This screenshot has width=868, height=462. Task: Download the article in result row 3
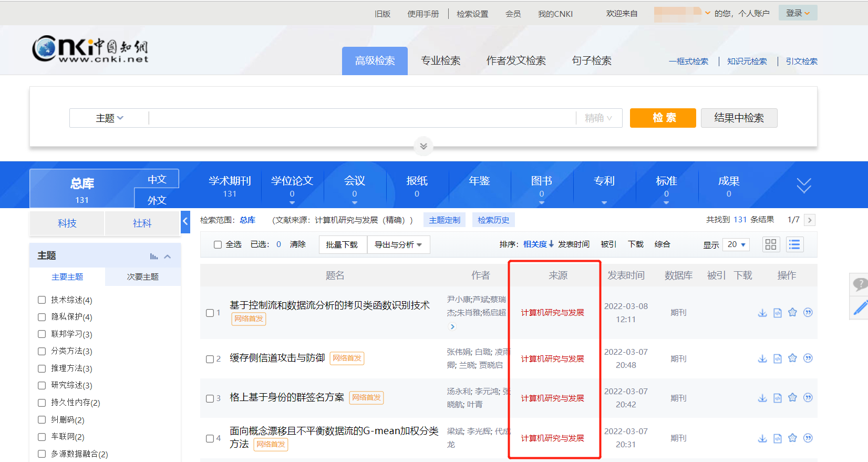pyautogui.click(x=762, y=398)
